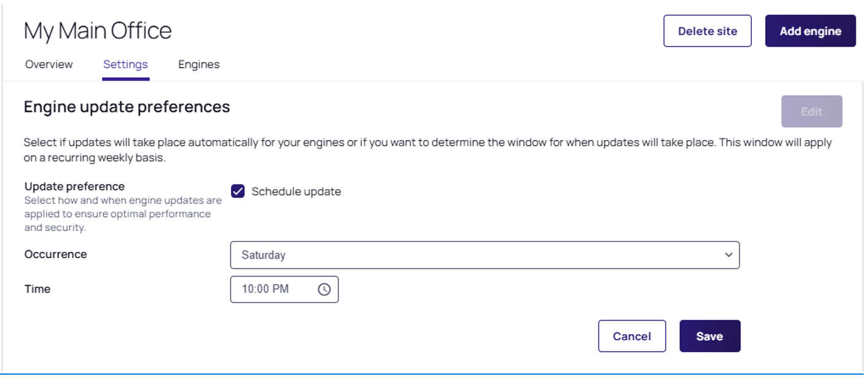Click the Schedule update label text
868x379 pixels.
[295, 192]
